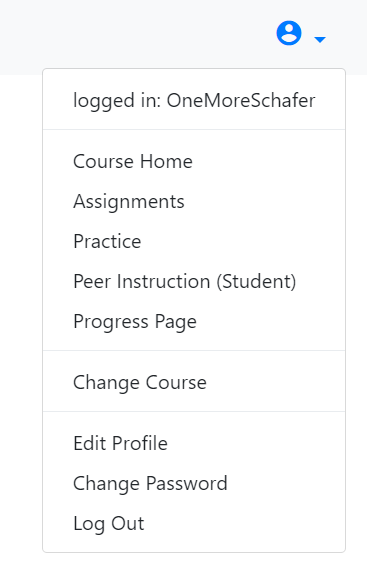Screen dimensions: 367x588
Task: Go to Assignments
Action: click(194, 201)
